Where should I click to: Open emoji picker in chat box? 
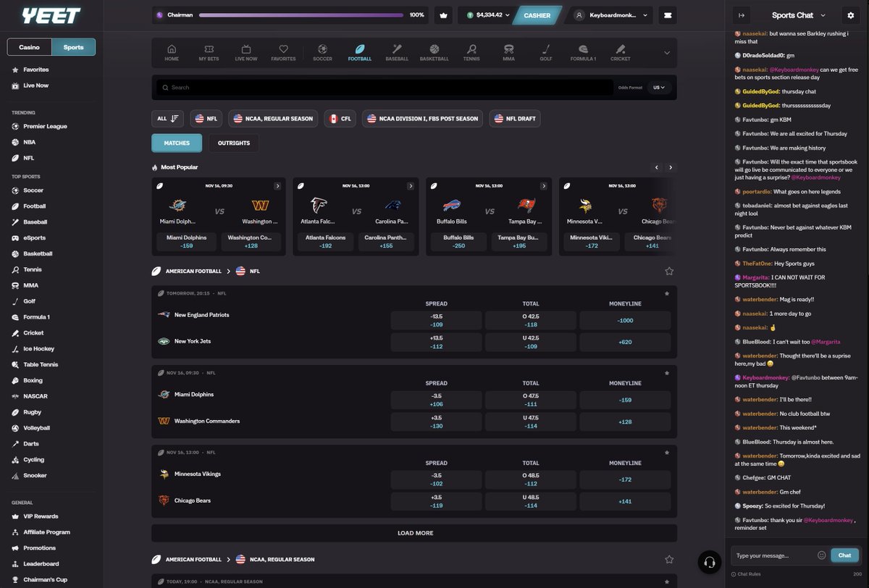821,555
